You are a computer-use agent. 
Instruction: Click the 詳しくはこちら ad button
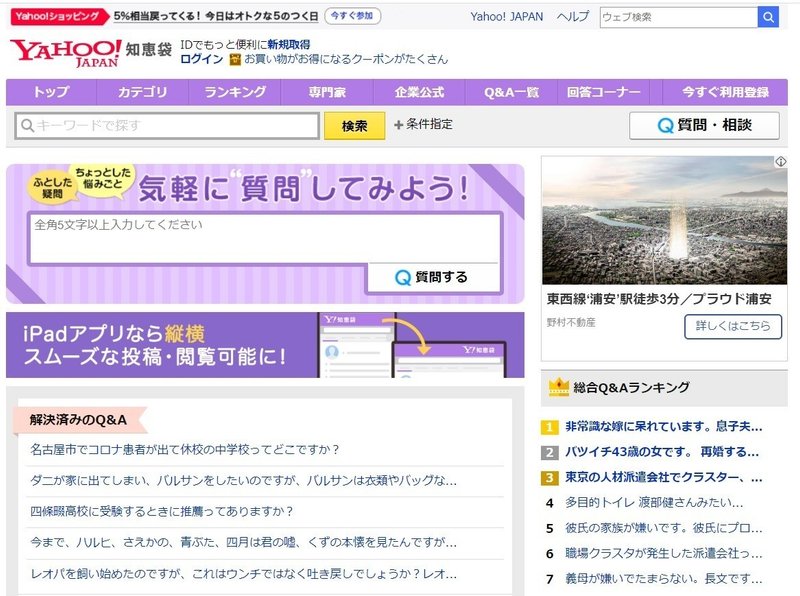click(733, 326)
